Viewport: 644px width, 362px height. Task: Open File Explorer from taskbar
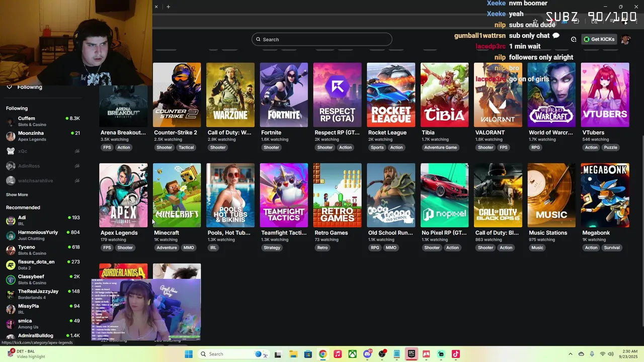tap(293, 354)
